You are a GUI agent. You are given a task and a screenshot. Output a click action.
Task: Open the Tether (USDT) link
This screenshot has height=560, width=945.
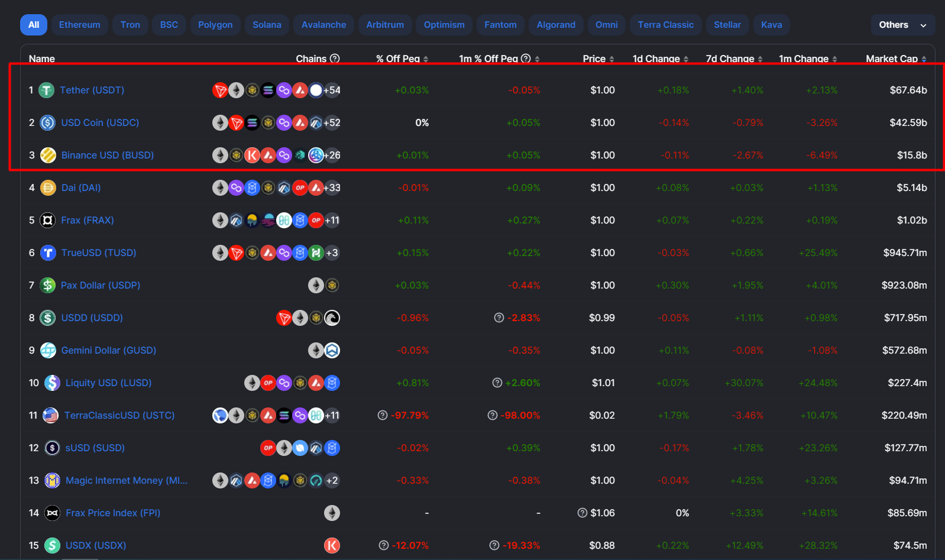coord(92,90)
